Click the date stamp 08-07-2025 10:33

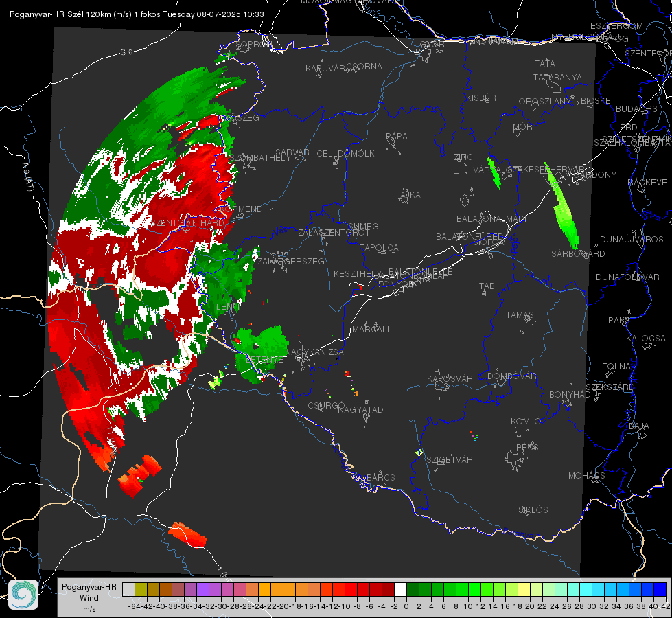pyautogui.click(x=231, y=14)
